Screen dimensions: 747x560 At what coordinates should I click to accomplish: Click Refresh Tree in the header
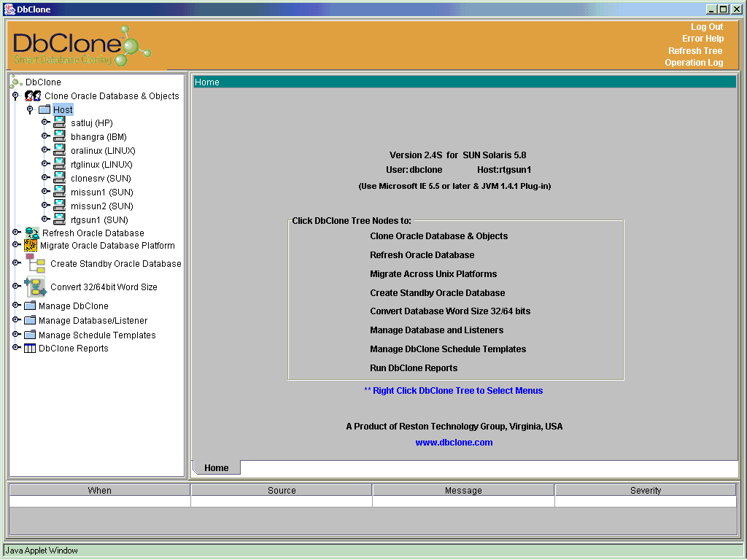point(695,51)
